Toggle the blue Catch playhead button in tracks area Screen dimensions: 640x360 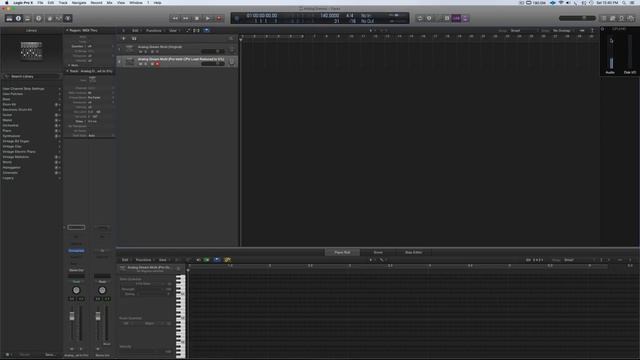coord(207,31)
